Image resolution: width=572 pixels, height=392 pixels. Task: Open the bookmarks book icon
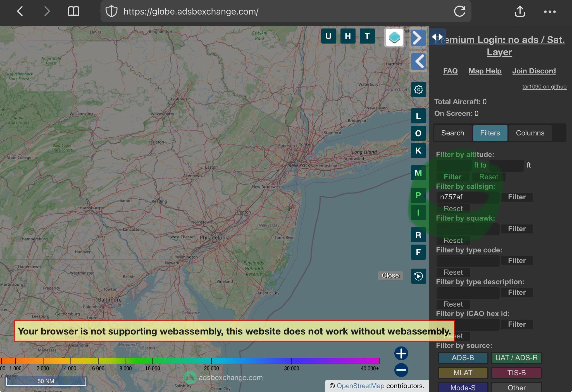point(74,11)
